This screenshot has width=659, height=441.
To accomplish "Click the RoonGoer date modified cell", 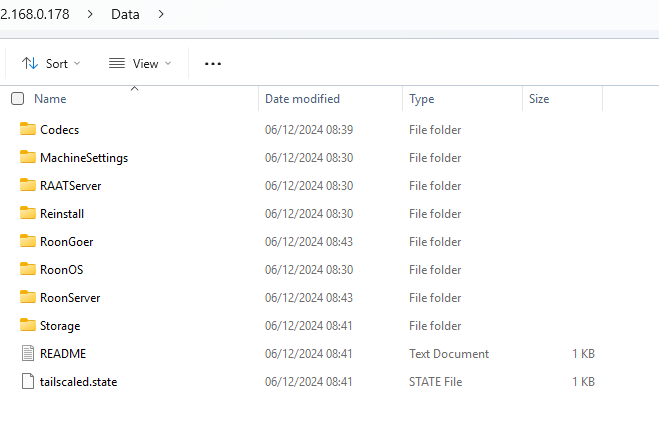I will click(309, 242).
